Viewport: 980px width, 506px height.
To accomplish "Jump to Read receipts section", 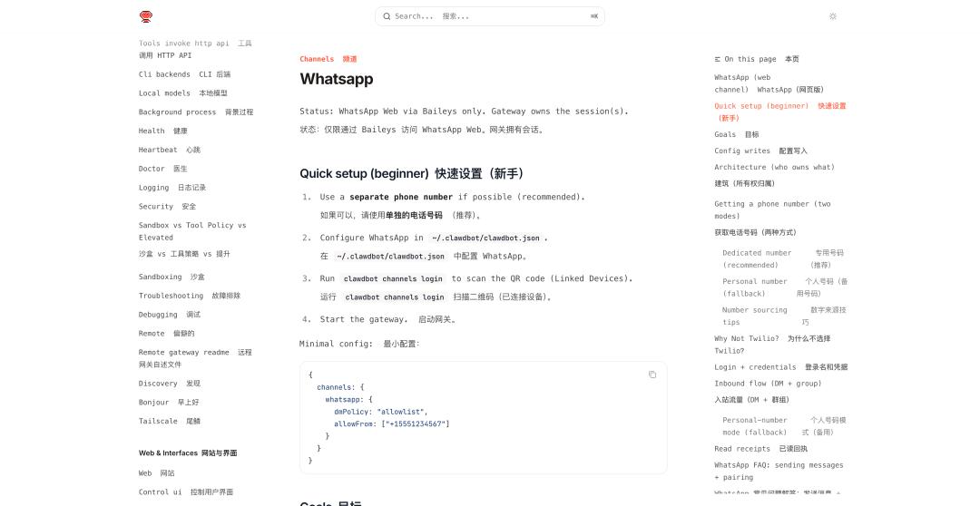I will (x=760, y=449).
